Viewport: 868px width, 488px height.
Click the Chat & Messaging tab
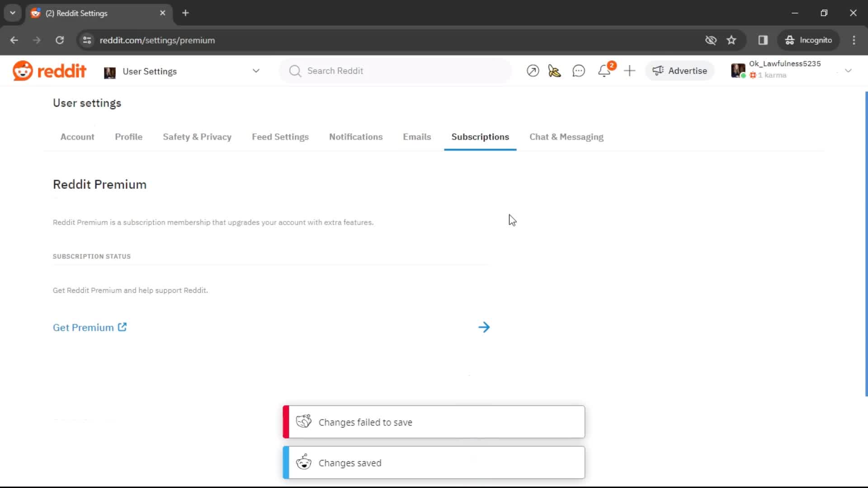point(566,137)
